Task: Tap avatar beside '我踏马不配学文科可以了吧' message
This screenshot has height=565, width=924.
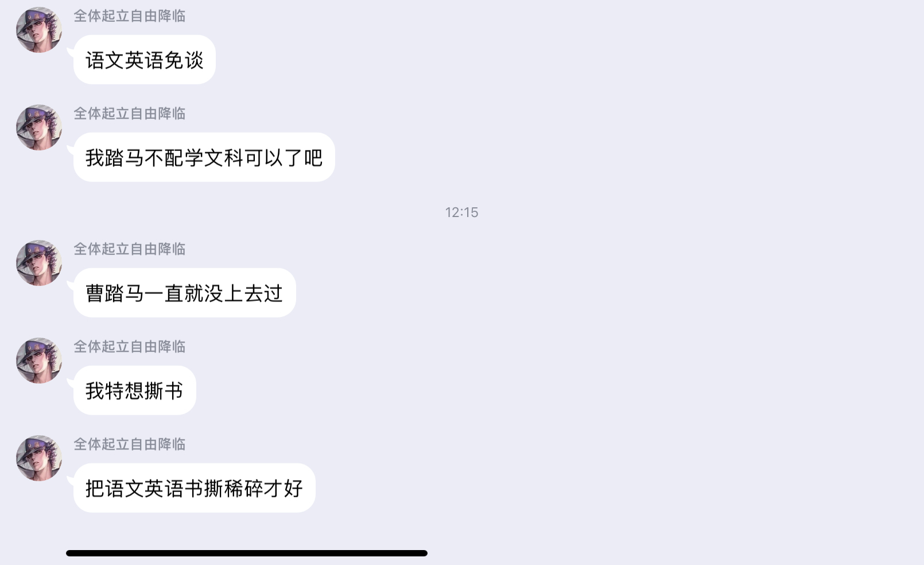Action: click(x=39, y=127)
